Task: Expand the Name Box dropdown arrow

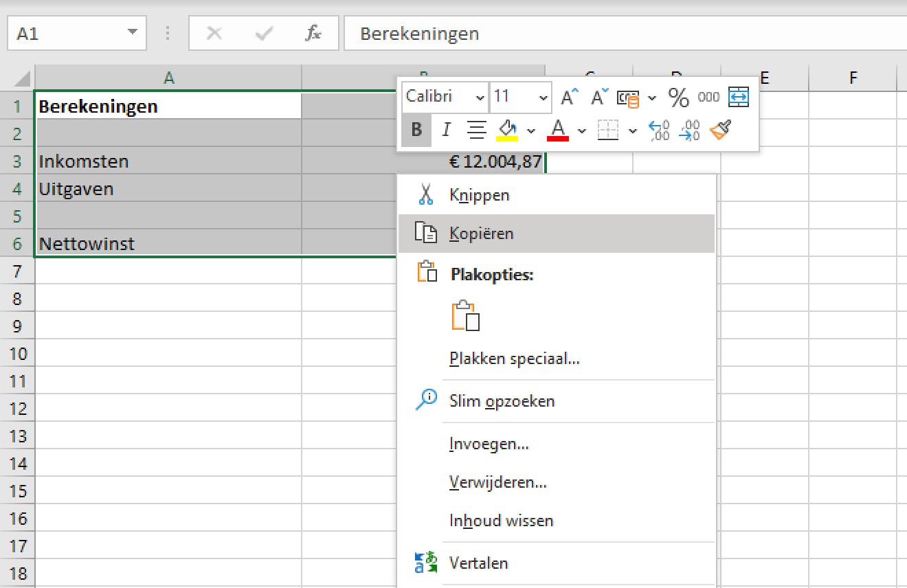Action: pos(132,34)
